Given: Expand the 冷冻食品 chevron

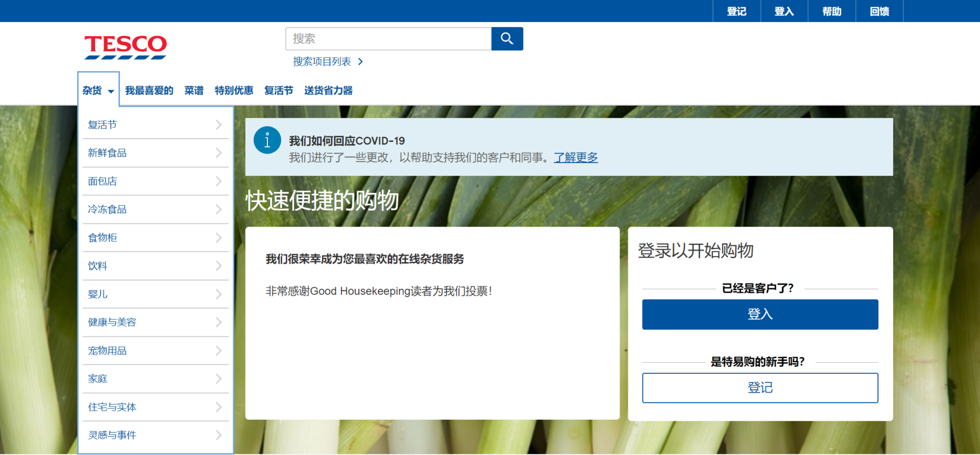Looking at the screenshot, I should (218, 210).
